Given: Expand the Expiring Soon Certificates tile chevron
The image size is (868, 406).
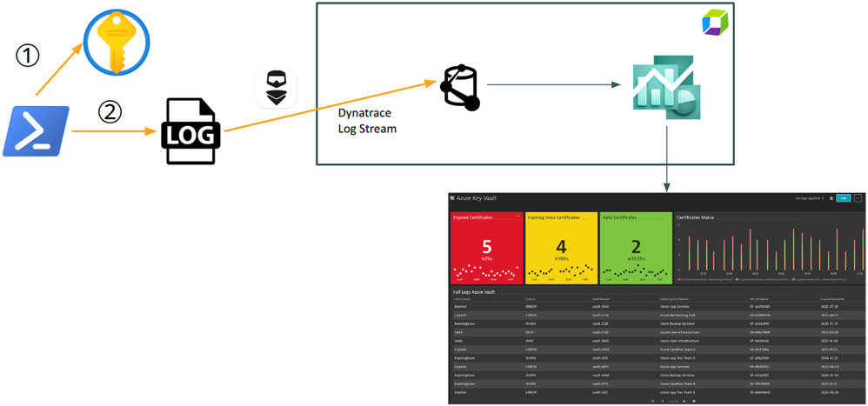Looking at the screenshot, I should tap(593, 216).
